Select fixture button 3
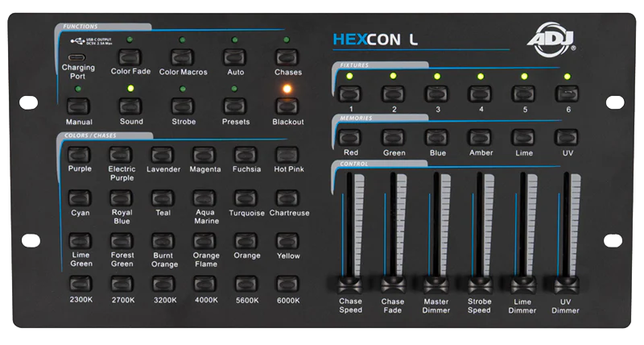 tap(436, 94)
